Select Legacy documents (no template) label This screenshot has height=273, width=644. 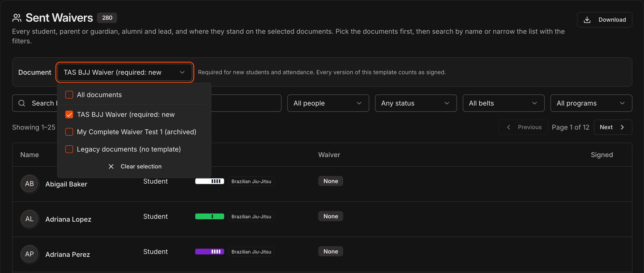[x=129, y=149]
